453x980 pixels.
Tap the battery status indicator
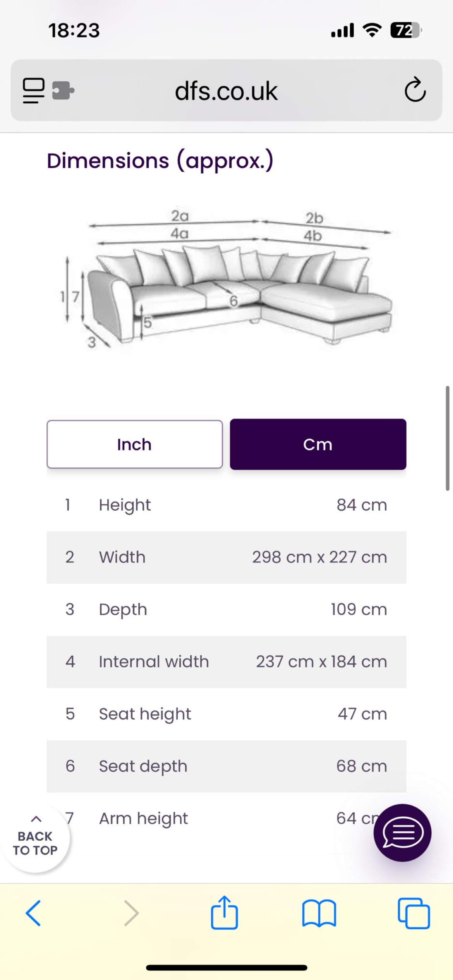click(x=405, y=30)
